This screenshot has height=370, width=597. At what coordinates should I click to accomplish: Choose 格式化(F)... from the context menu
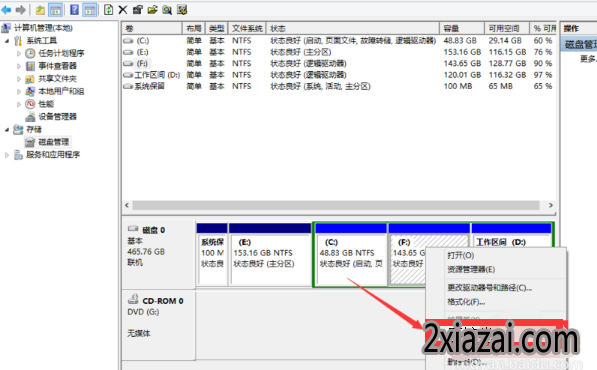point(466,302)
